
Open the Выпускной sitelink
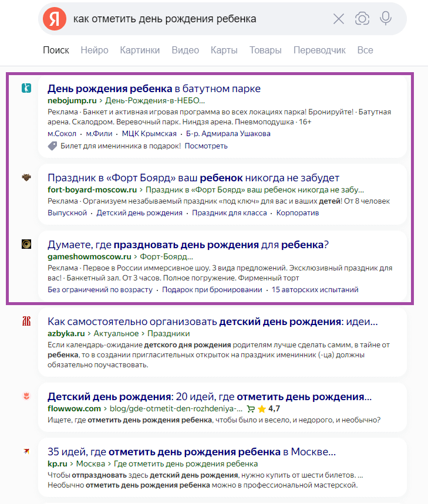[67, 213]
